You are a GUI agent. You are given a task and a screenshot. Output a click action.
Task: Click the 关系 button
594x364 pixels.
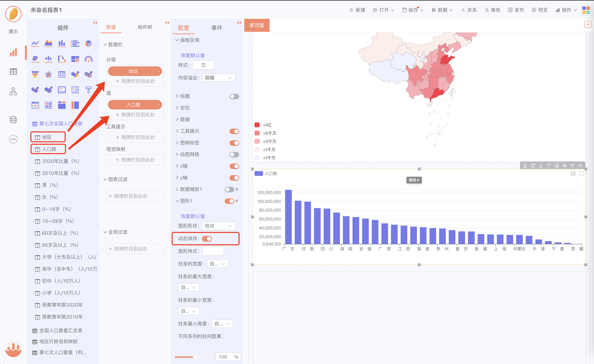469,10
